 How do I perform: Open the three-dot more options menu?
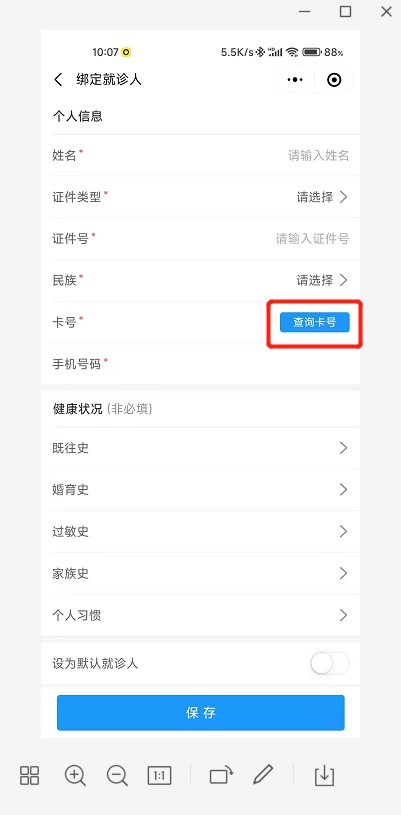(x=295, y=80)
